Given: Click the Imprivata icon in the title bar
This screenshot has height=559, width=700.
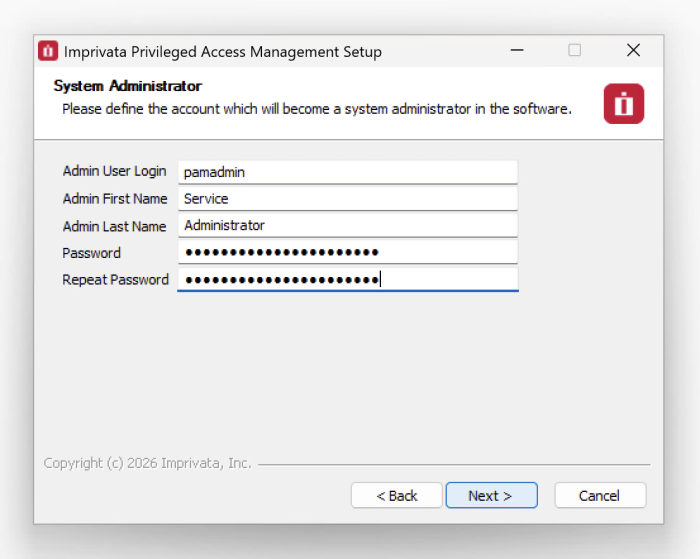Looking at the screenshot, I should point(48,51).
